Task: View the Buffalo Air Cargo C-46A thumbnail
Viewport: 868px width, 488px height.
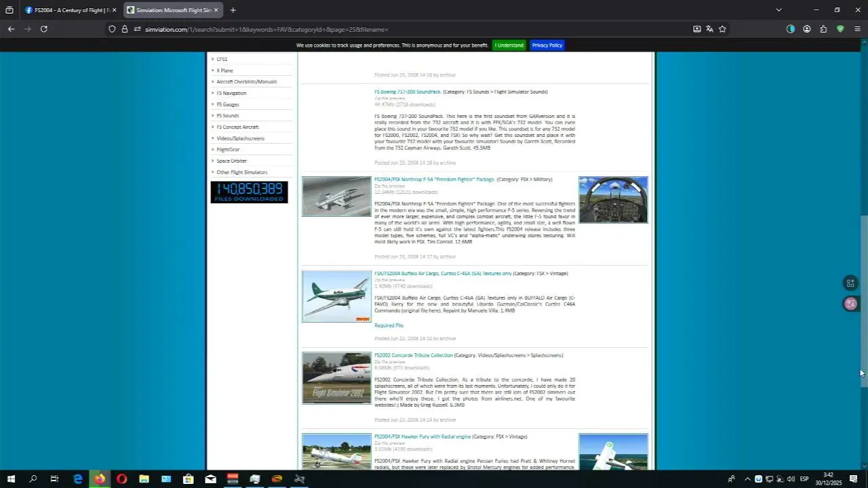Action: [x=336, y=297]
